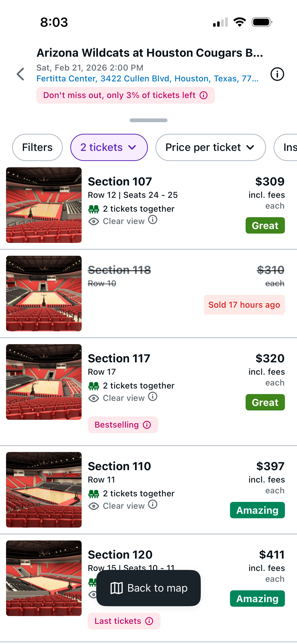Tap the Last tickets badge info icon

(149, 621)
